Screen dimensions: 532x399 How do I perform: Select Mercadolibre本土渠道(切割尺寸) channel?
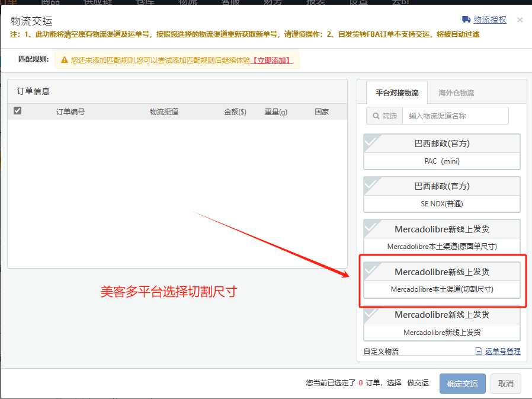click(x=442, y=280)
